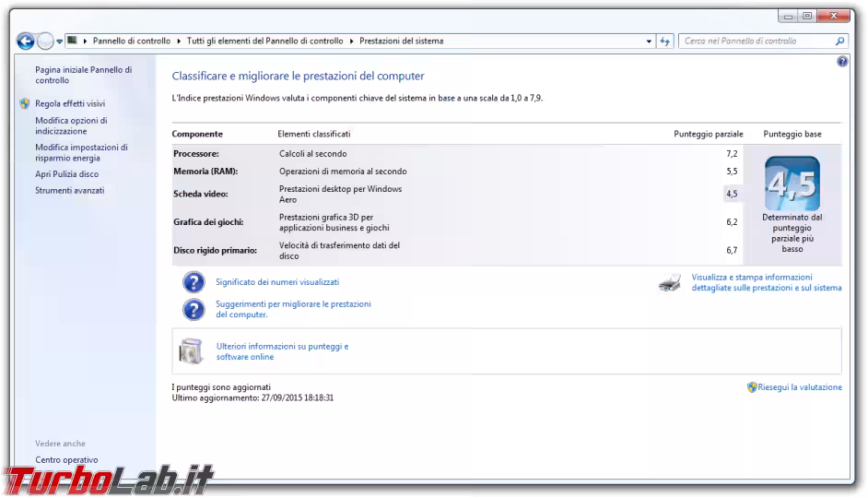868x498 pixels.
Task: Open Apri Pulizia disco link
Action: [66, 174]
